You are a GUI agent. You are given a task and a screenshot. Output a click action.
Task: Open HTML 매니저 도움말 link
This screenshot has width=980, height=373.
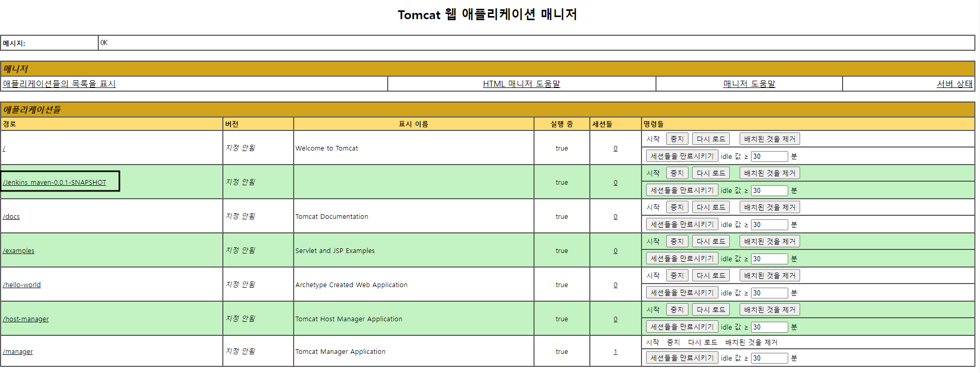pos(522,84)
